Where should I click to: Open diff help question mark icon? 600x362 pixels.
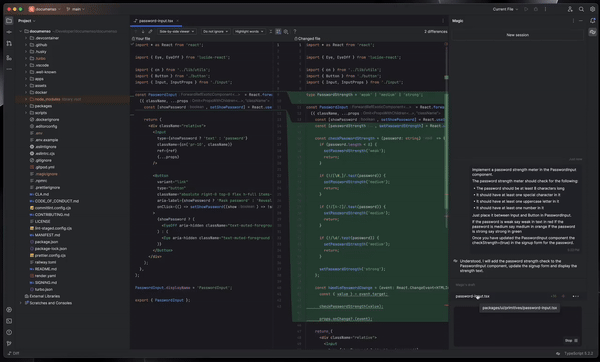click(x=295, y=31)
